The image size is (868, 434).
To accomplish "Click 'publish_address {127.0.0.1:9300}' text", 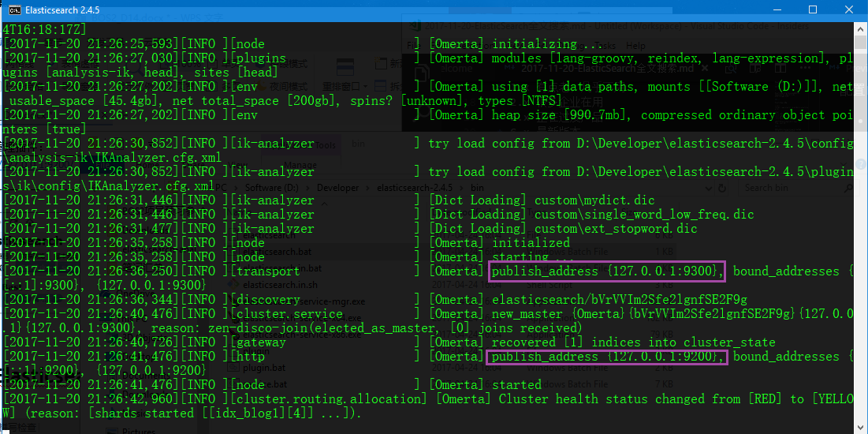I will [607, 271].
